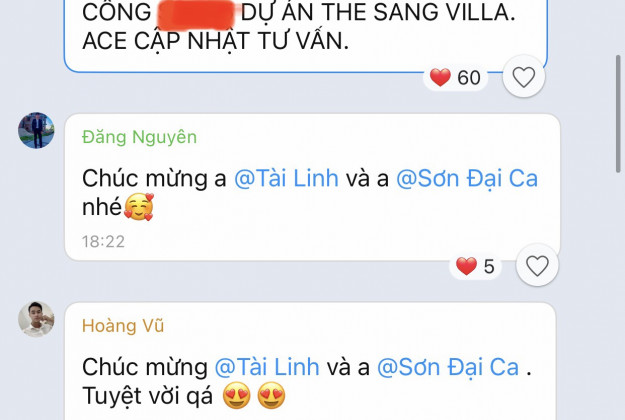
Task: Click the Đăng Nguyên sender name
Action: pyautogui.click(x=140, y=137)
